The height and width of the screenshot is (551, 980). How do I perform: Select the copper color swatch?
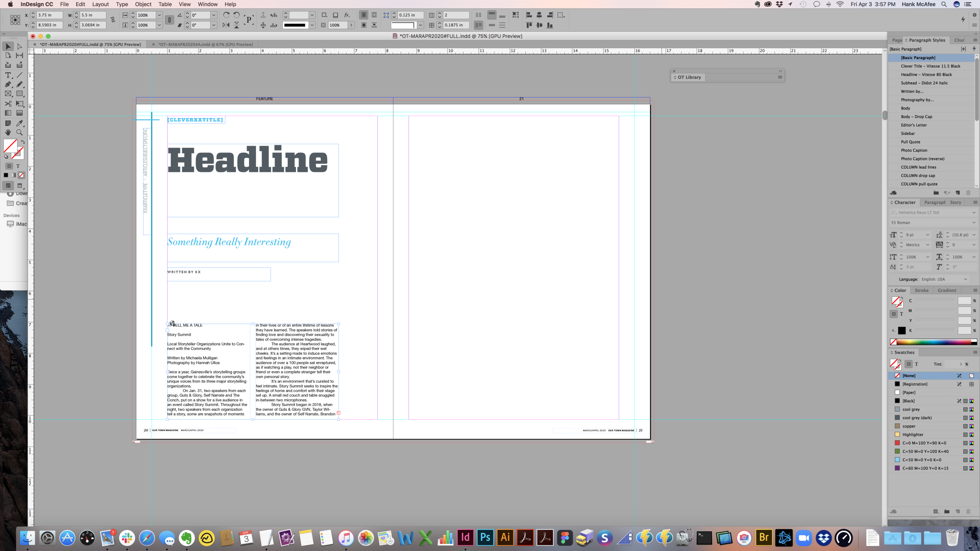coord(909,426)
